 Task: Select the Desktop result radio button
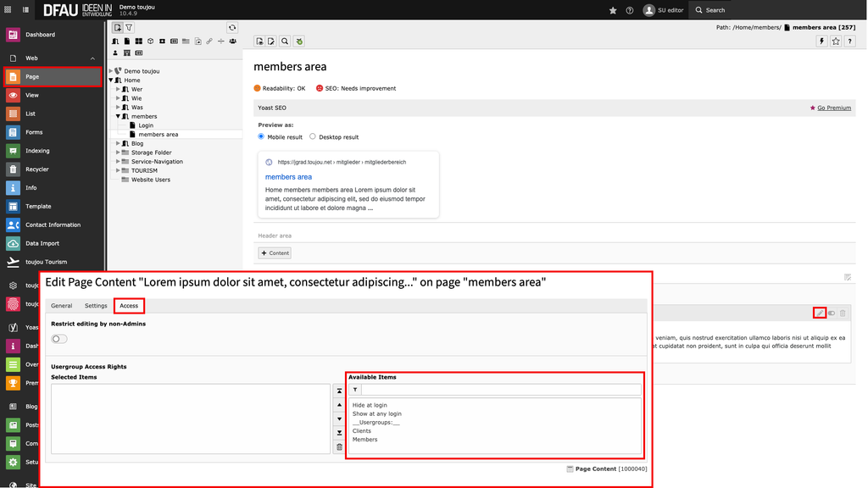point(313,136)
